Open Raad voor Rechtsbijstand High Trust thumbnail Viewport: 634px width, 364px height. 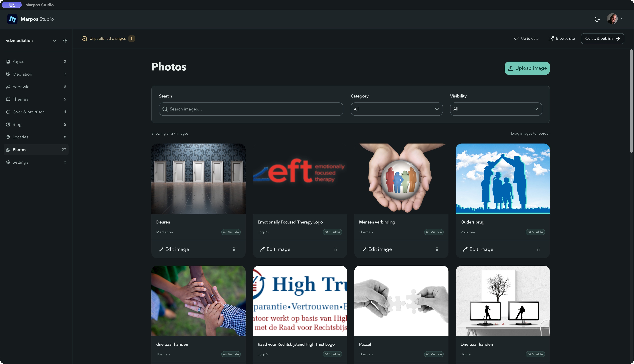point(300,301)
